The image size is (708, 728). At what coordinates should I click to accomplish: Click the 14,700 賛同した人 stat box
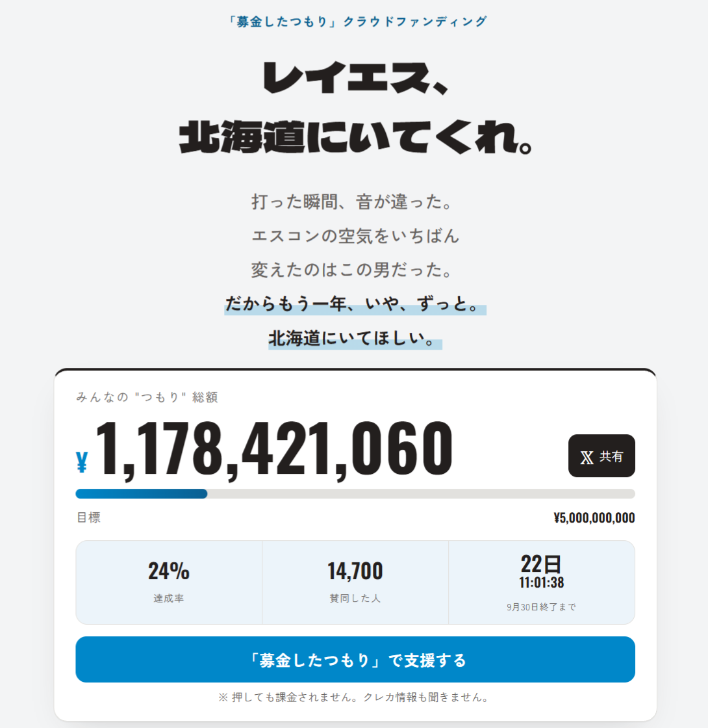pyautogui.click(x=355, y=582)
